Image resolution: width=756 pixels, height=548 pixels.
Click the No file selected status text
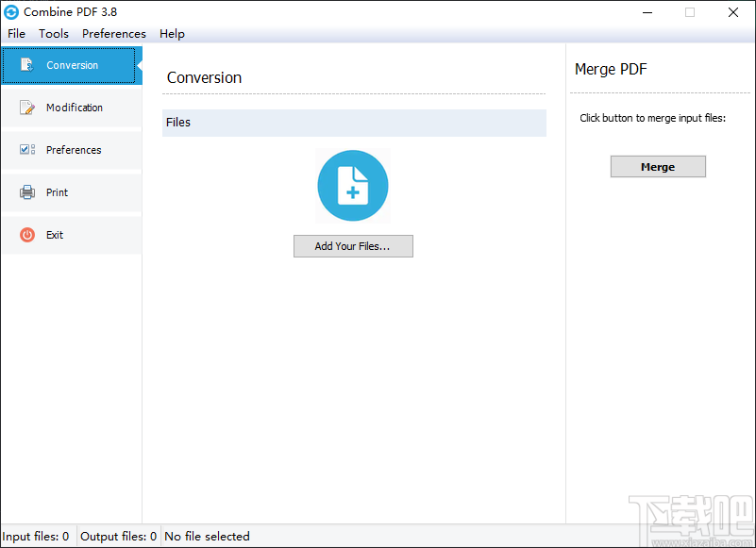tap(207, 536)
